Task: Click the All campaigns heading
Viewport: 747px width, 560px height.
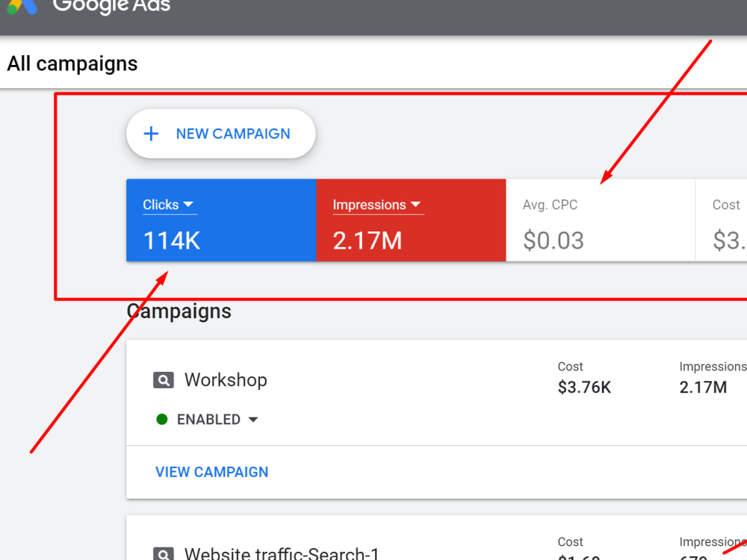Action: point(72,63)
